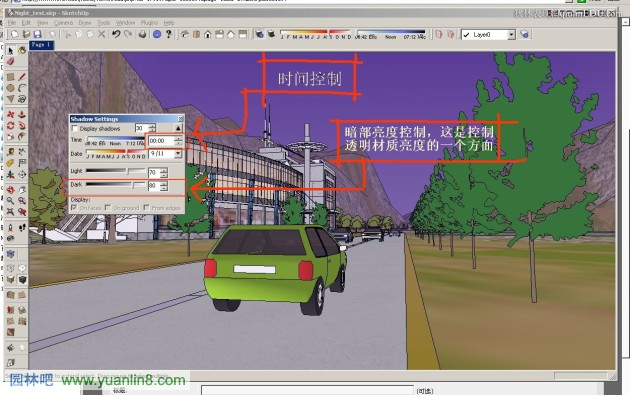
Task: Print the model using printer icon
Action: (x=142, y=35)
